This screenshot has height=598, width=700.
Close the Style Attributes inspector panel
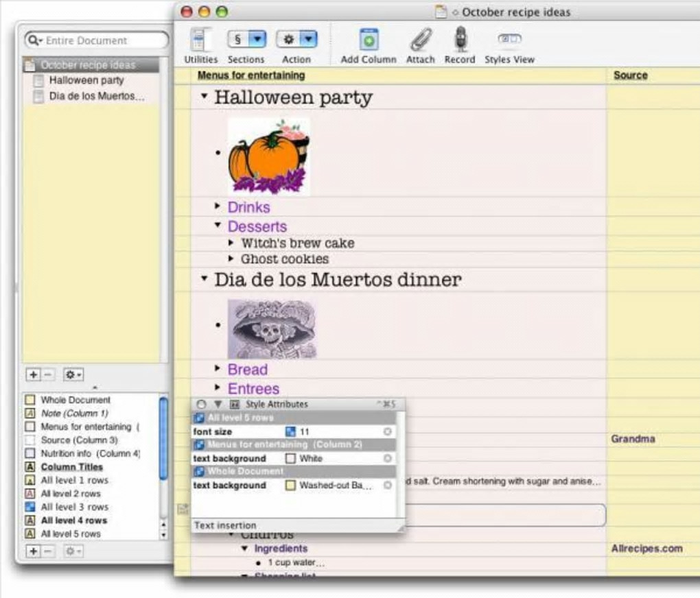pos(201,405)
